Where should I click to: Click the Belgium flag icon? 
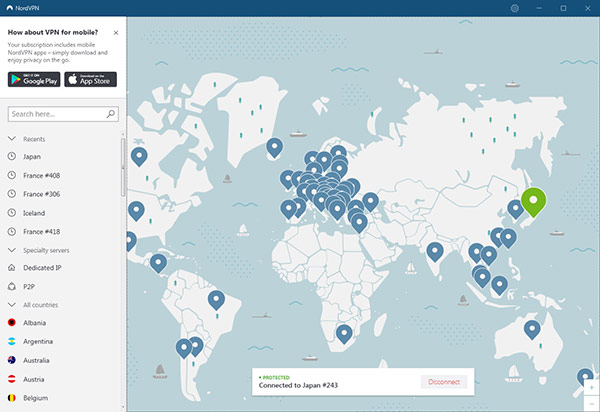coord(12,398)
